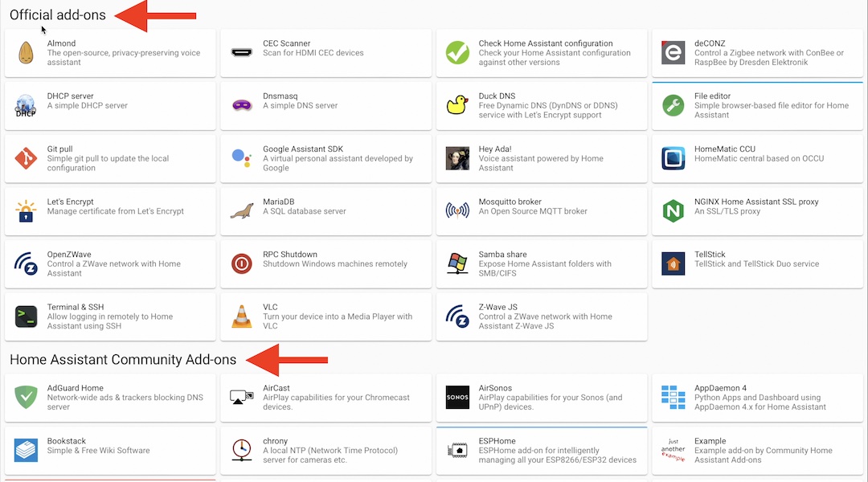Select the ESPHome add-on title

coord(497,440)
